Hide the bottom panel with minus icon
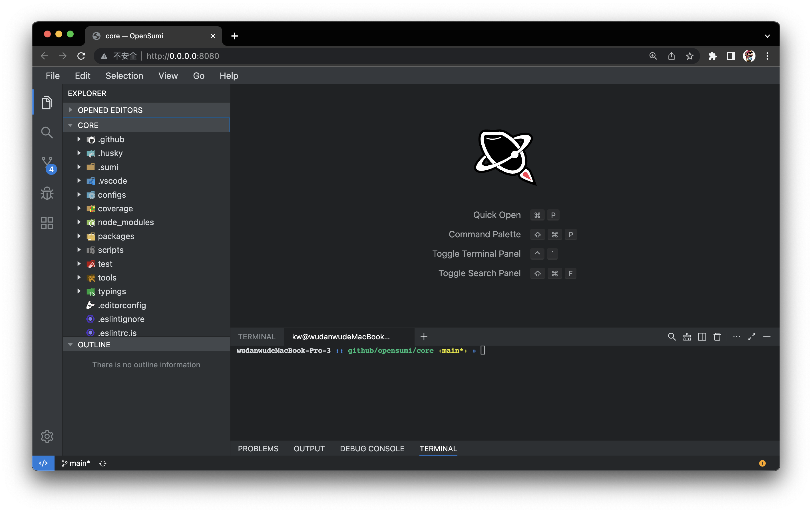812x513 pixels. click(x=767, y=336)
